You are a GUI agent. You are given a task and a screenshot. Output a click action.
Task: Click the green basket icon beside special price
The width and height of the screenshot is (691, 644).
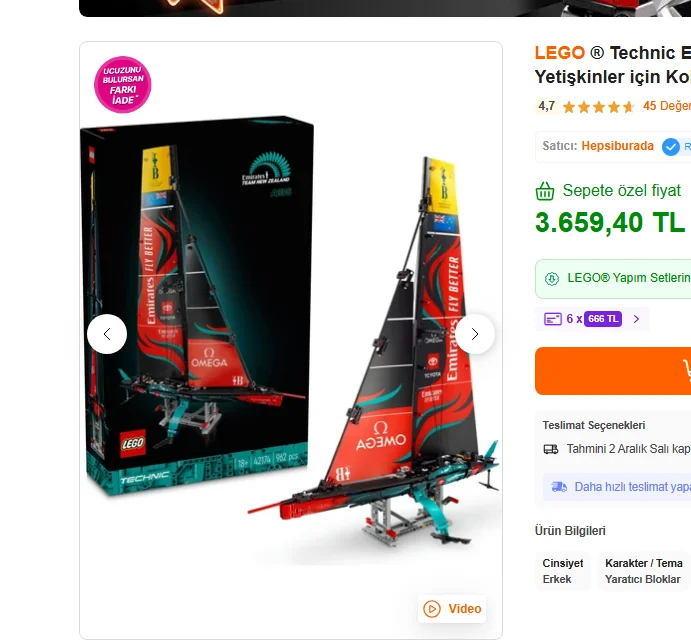click(x=545, y=191)
